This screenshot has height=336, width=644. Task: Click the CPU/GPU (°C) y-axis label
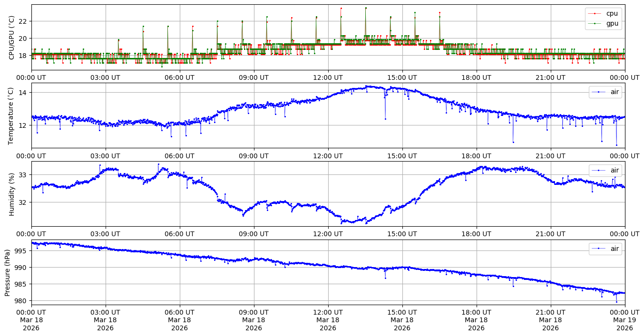pyautogui.click(x=12, y=38)
